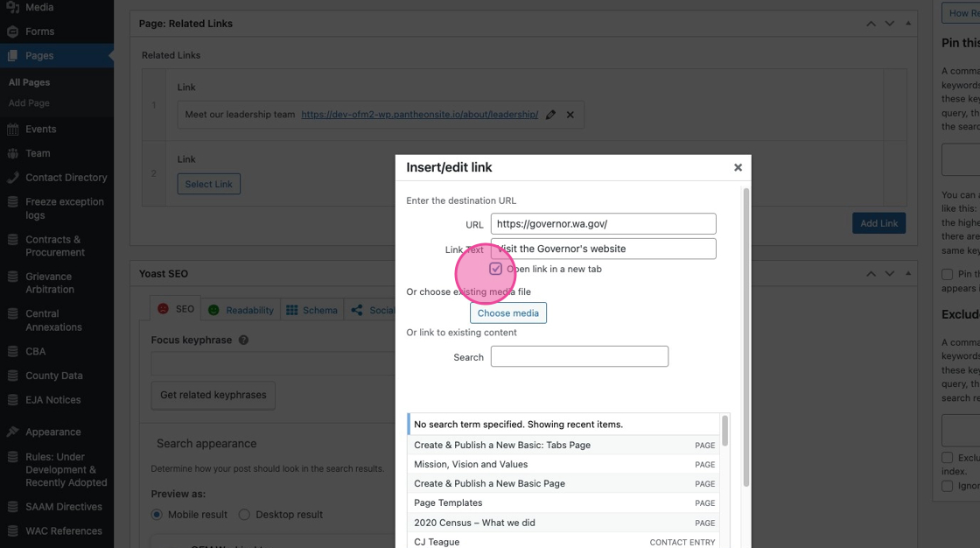Switch to the Readability tab
The width and height of the screenshot is (980, 548).
241,310
